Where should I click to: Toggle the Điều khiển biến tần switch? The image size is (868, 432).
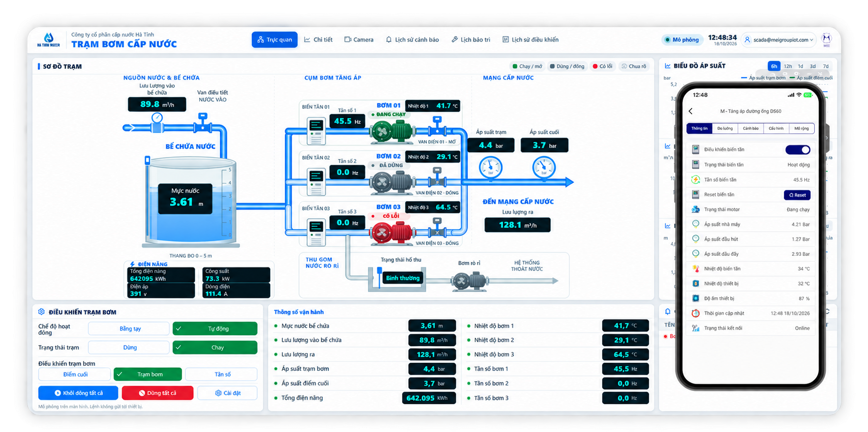[x=798, y=150]
